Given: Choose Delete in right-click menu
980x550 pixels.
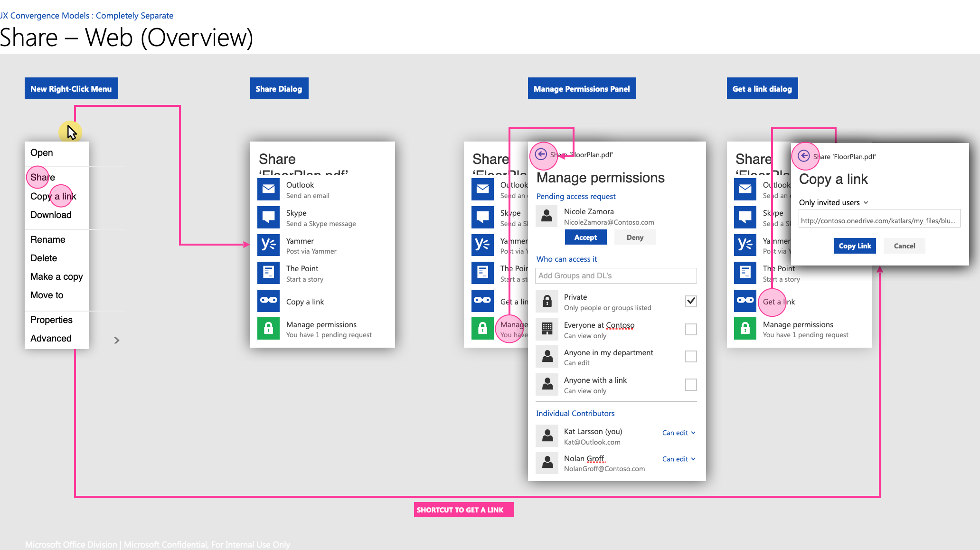Looking at the screenshot, I should click(44, 258).
